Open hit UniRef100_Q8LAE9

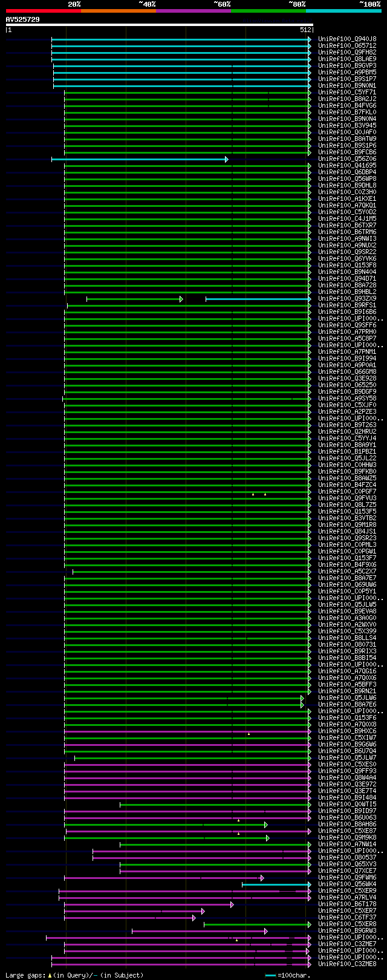click(347, 59)
